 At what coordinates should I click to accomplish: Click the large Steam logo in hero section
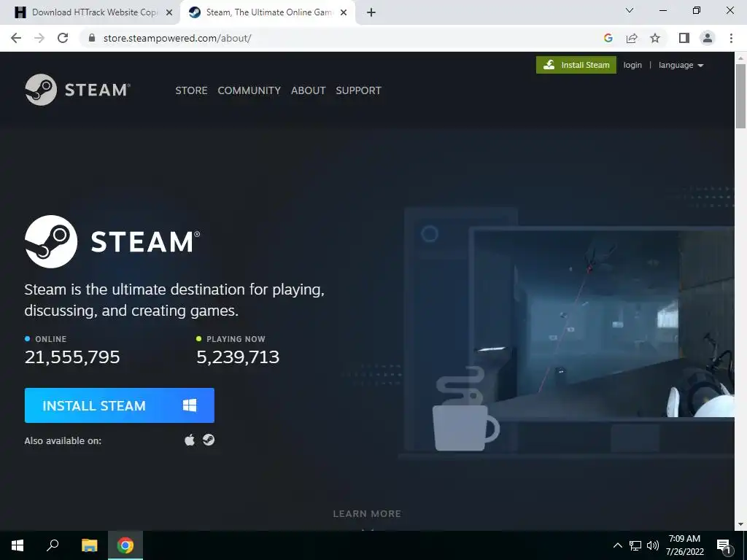pyautogui.click(x=112, y=241)
